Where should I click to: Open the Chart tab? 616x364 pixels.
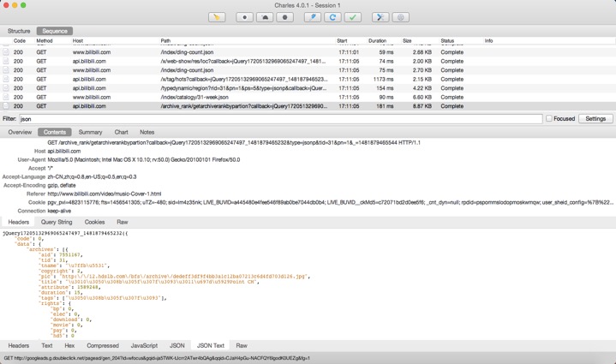[121, 133]
